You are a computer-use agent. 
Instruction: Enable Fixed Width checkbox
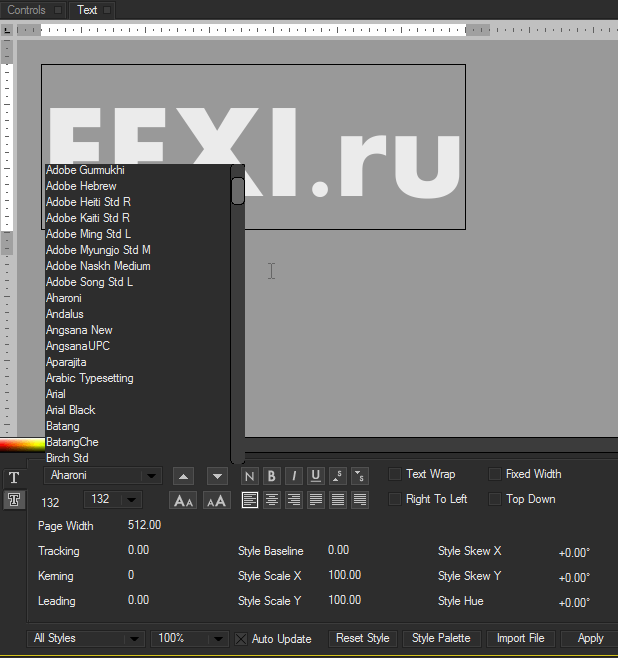click(495, 474)
